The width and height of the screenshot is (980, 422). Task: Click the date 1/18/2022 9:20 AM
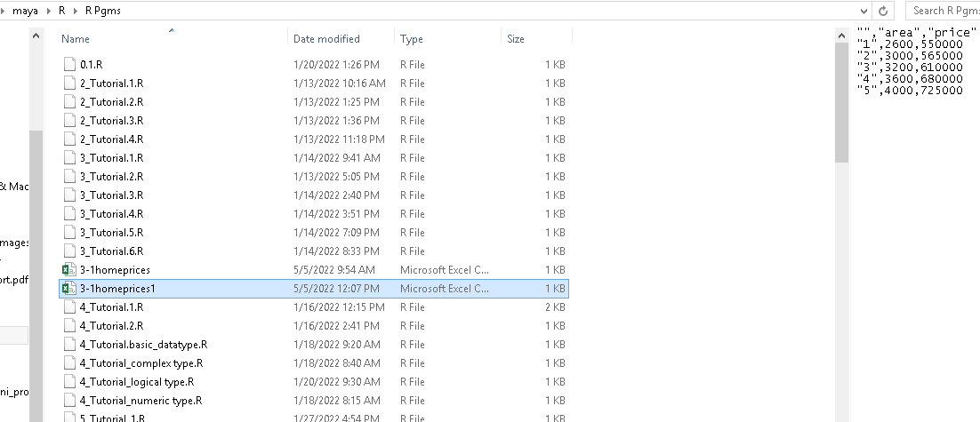(336, 345)
